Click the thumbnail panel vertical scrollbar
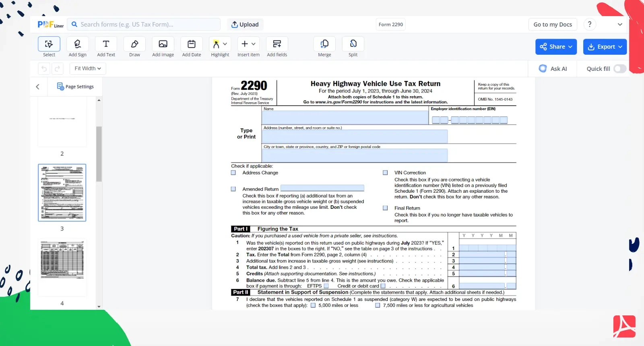644x346 pixels. pyautogui.click(x=99, y=154)
